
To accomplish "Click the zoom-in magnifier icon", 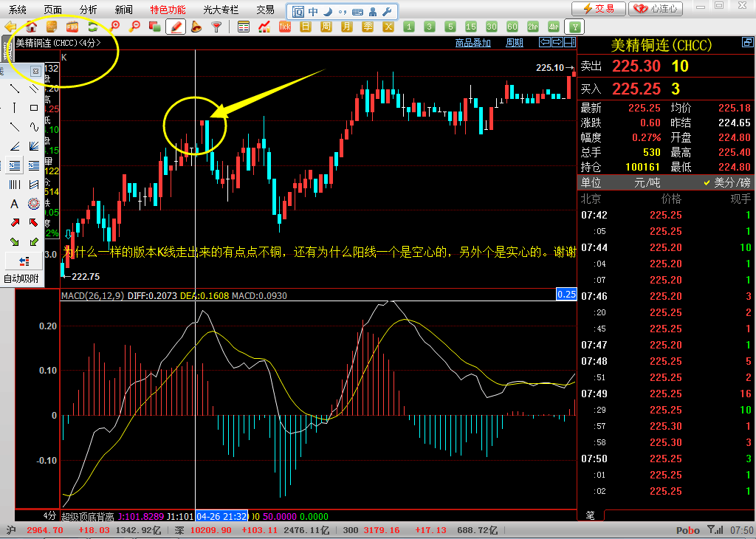I will click(114, 27).
